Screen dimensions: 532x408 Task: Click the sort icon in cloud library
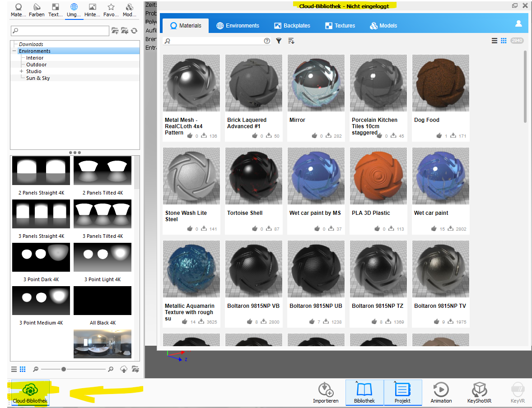[291, 41]
